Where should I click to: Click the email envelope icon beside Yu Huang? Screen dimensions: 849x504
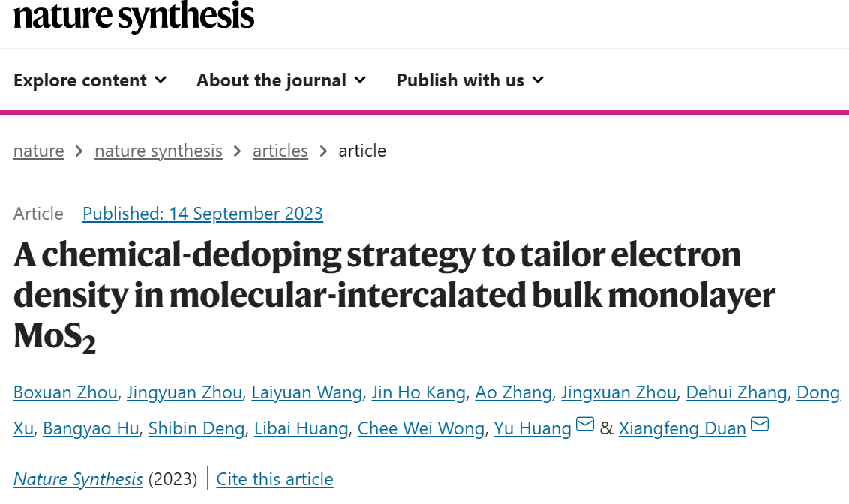click(x=585, y=424)
